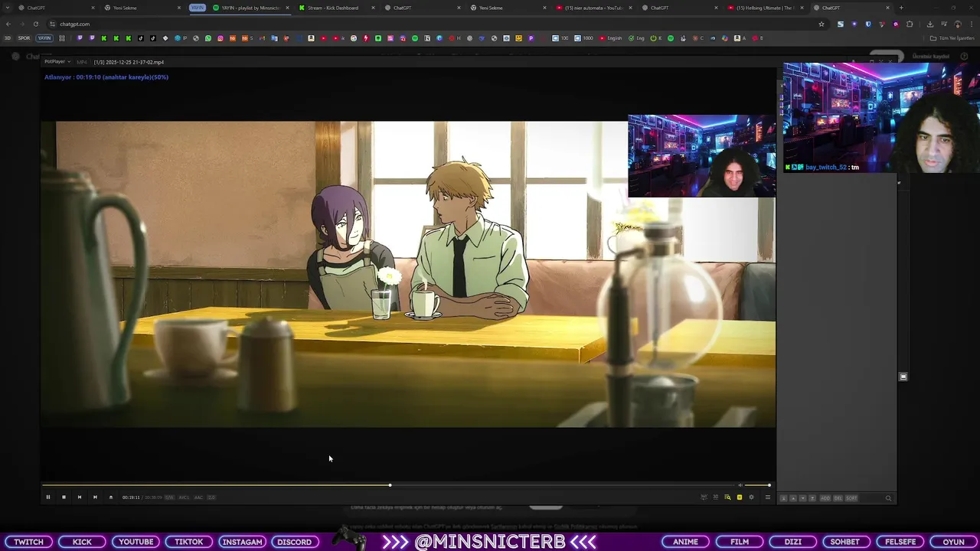Open the 3D bookmarks folder

tap(8, 37)
